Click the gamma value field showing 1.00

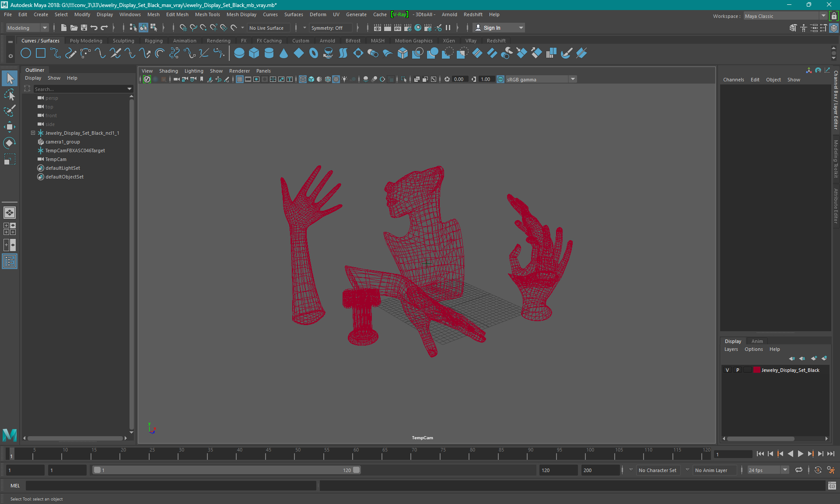tap(486, 79)
